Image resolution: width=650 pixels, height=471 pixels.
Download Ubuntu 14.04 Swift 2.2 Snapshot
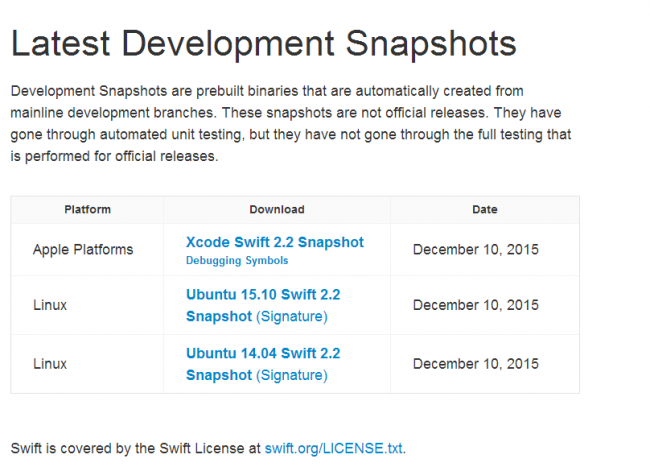[x=263, y=364]
